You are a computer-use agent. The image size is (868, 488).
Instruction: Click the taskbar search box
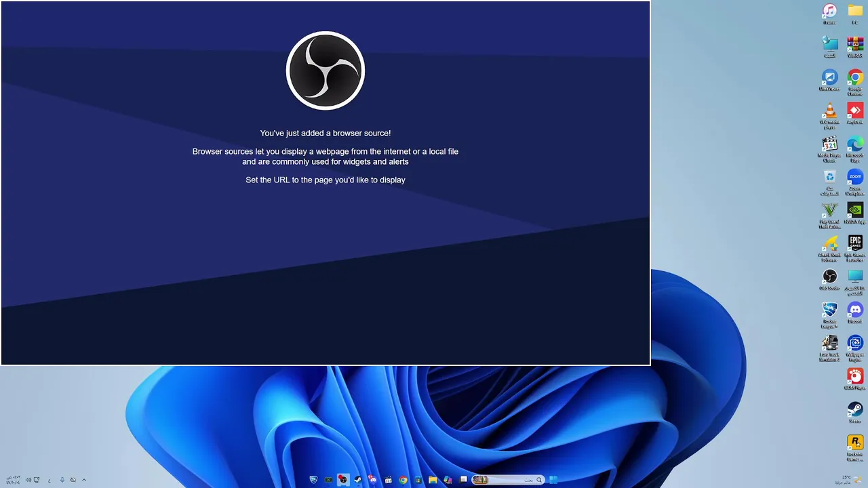click(x=508, y=480)
